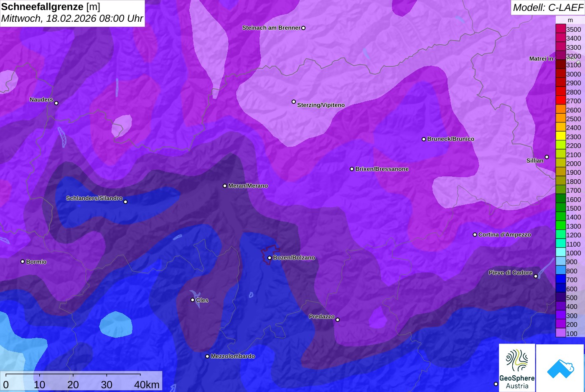Click the Mezzolombardo label text
585x392 pixels.
point(233,356)
